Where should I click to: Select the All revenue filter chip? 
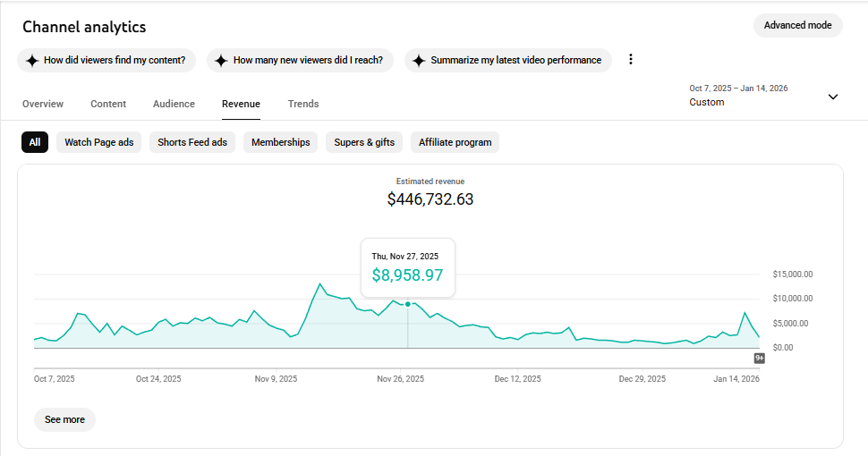[x=34, y=142]
